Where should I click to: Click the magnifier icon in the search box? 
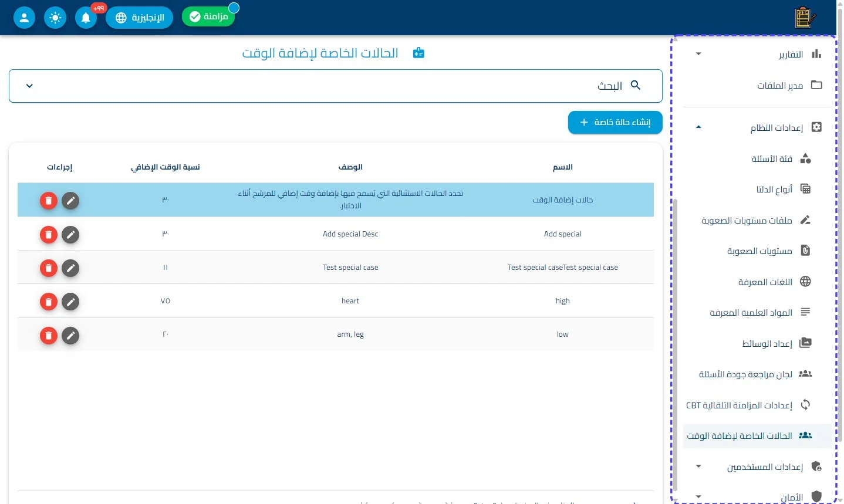pyautogui.click(x=636, y=85)
